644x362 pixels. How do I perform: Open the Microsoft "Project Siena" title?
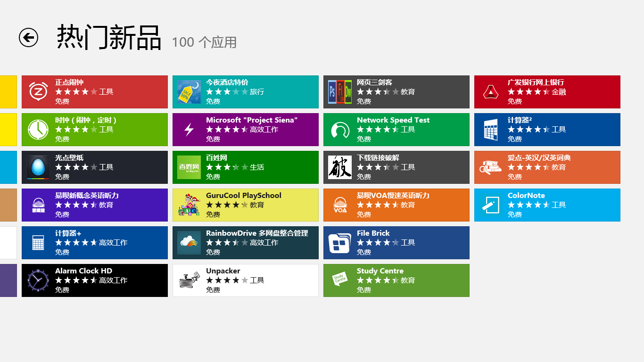(x=252, y=120)
